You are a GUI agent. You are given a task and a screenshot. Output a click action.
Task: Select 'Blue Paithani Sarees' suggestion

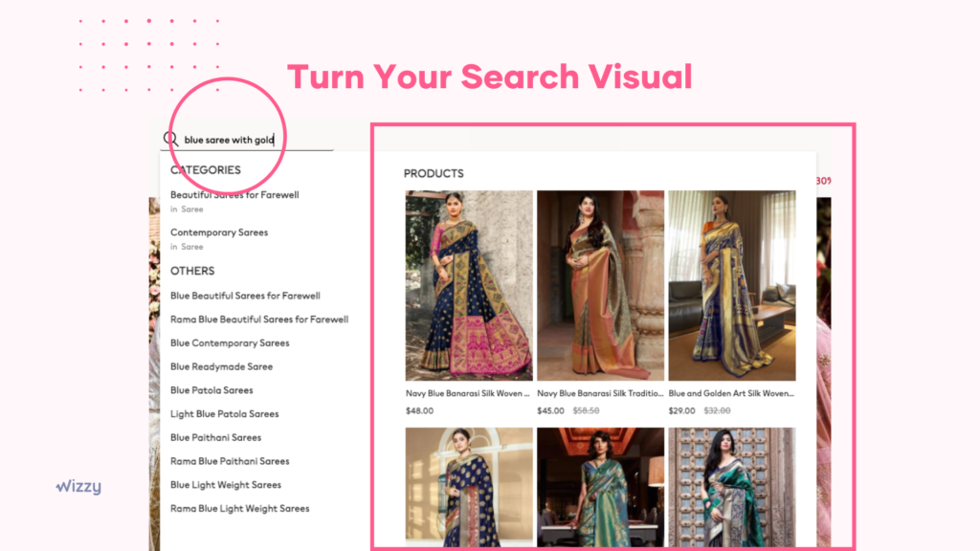point(215,438)
